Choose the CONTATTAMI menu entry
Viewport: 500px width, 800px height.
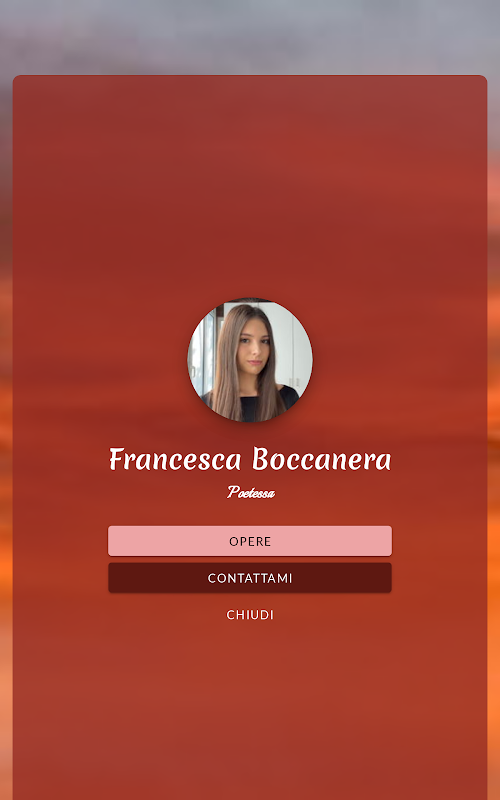coord(250,578)
